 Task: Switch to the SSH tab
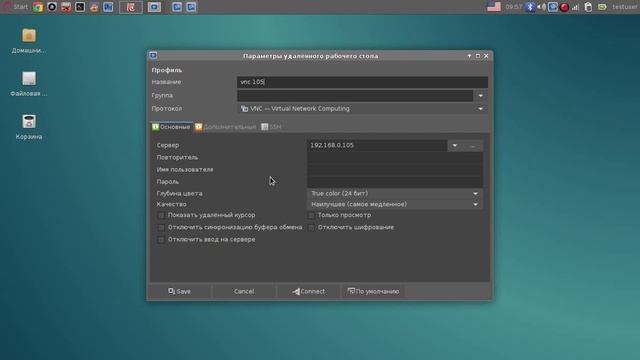tap(271, 127)
